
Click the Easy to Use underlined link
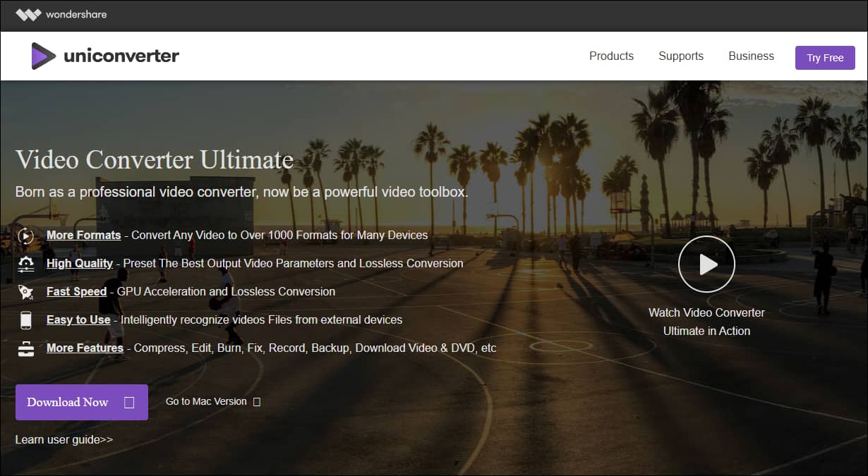pos(78,319)
